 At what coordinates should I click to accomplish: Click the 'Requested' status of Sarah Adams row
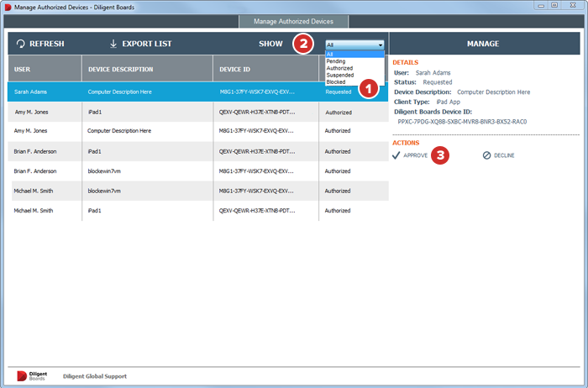(339, 92)
